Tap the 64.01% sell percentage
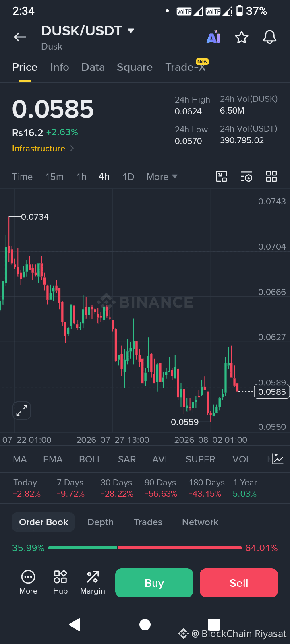 coord(261,548)
